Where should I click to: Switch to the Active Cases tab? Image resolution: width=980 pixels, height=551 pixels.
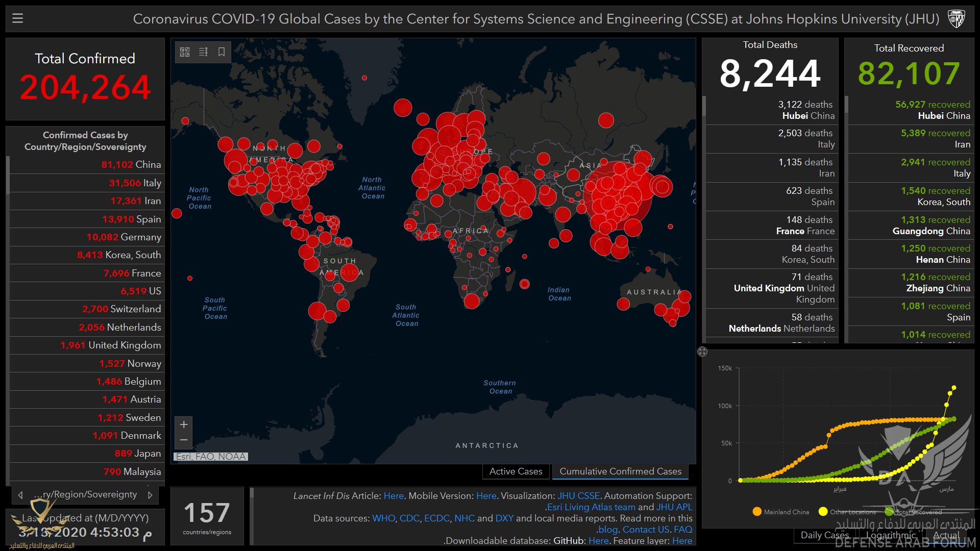516,471
